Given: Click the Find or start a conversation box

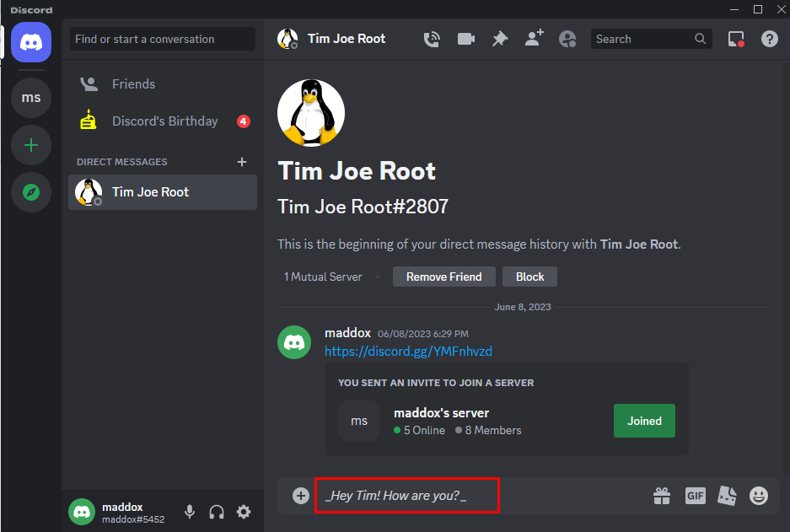Looking at the screenshot, I should (x=162, y=39).
